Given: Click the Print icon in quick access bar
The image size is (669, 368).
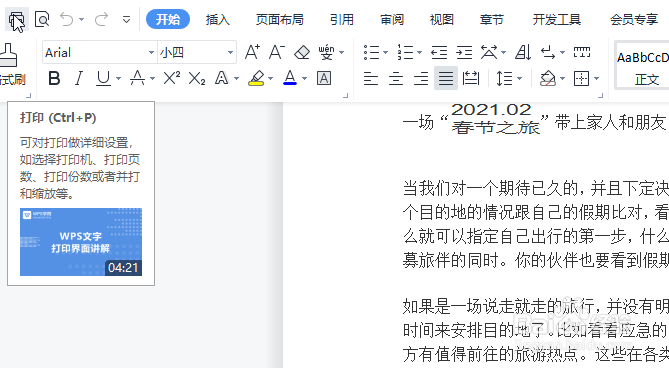Looking at the screenshot, I should 17,20.
